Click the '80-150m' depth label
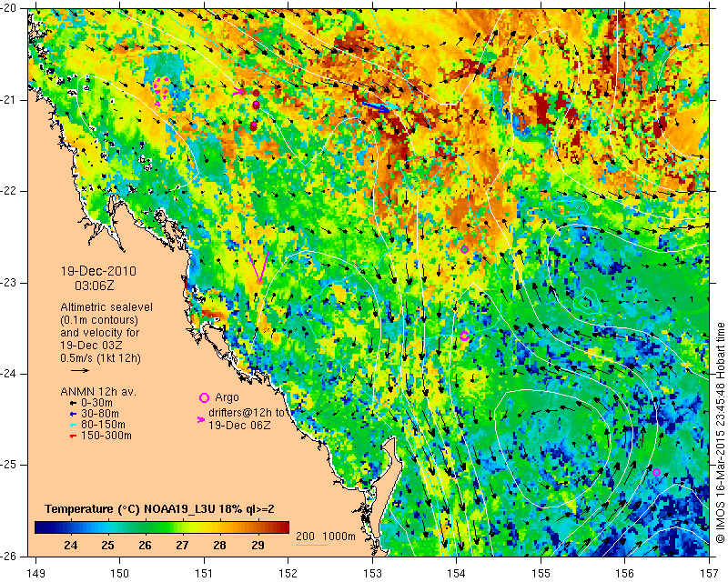The image size is (728, 582). (x=103, y=425)
